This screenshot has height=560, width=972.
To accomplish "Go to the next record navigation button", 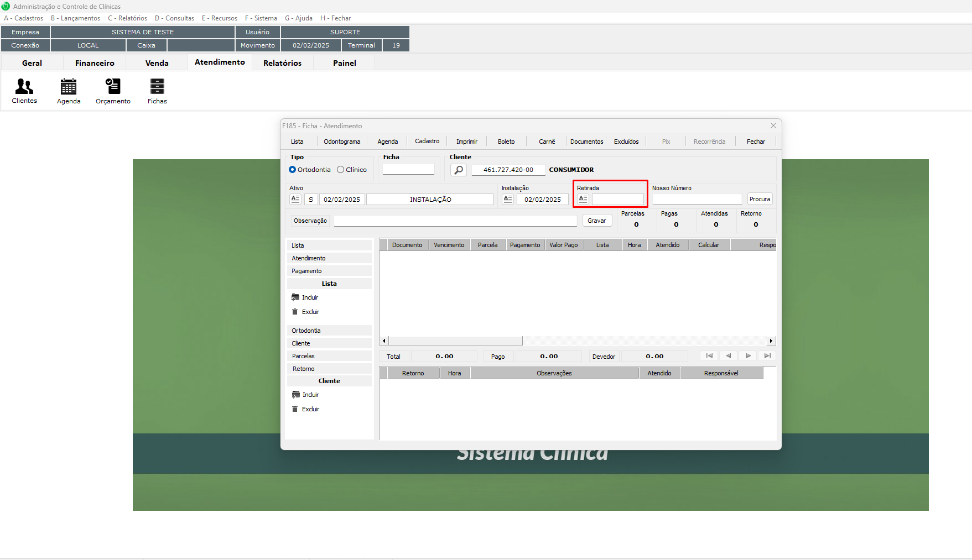I will pyautogui.click(x=748, y=356).
